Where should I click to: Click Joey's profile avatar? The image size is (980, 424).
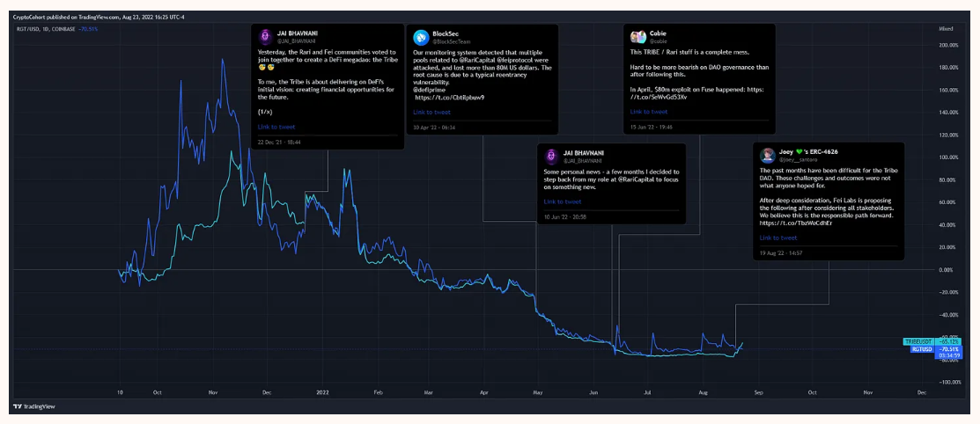click(767, 155)
